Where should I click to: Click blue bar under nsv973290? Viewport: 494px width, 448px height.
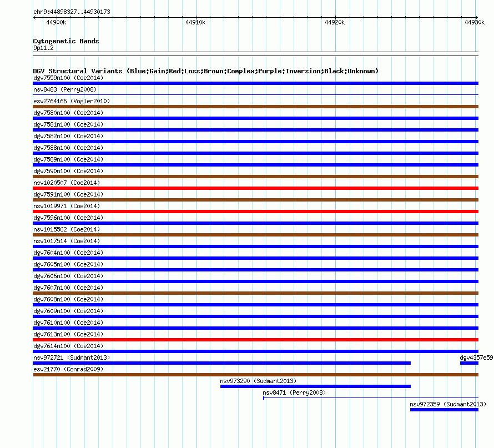coord(315,386)
